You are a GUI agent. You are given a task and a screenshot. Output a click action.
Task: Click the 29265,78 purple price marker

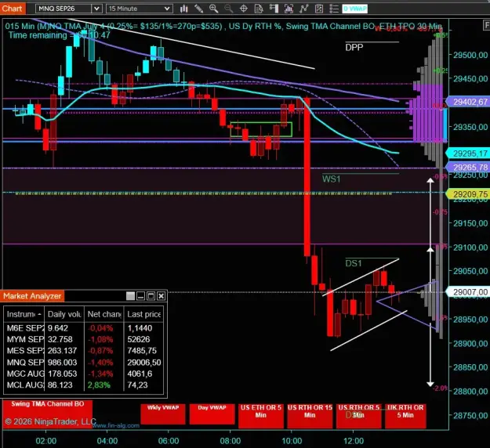click(x=468, y=167)
